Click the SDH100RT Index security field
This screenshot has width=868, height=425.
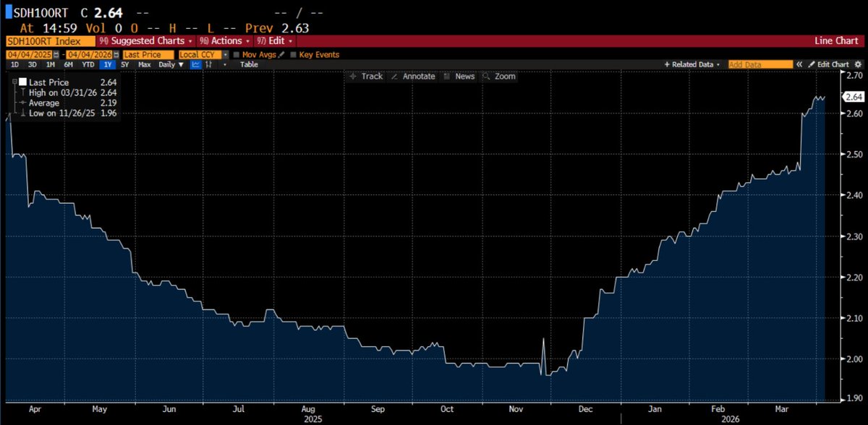click(51, 41)
